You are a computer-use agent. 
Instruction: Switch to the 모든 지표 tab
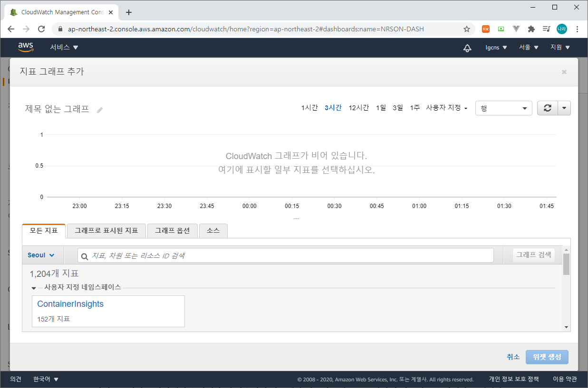click(44, 231)
